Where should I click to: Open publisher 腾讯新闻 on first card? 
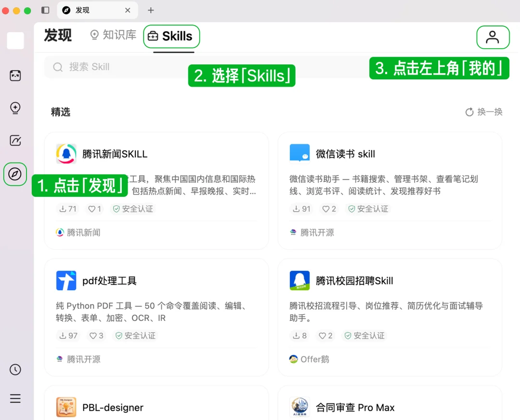78,232
